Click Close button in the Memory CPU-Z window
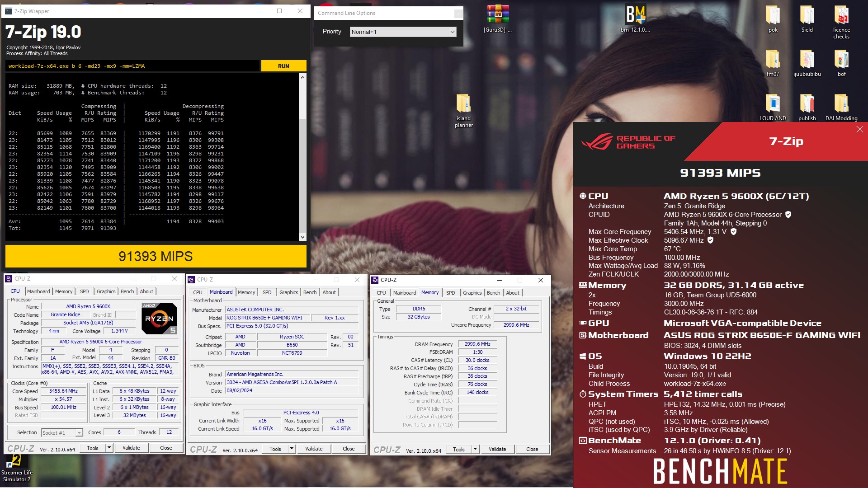868x488 pixels. [532, 449]
